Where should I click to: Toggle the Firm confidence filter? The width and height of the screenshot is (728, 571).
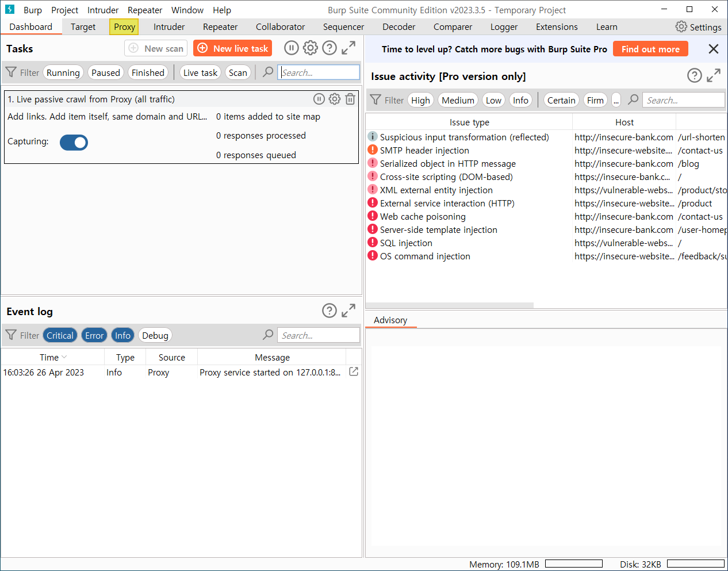click(595, 100)
